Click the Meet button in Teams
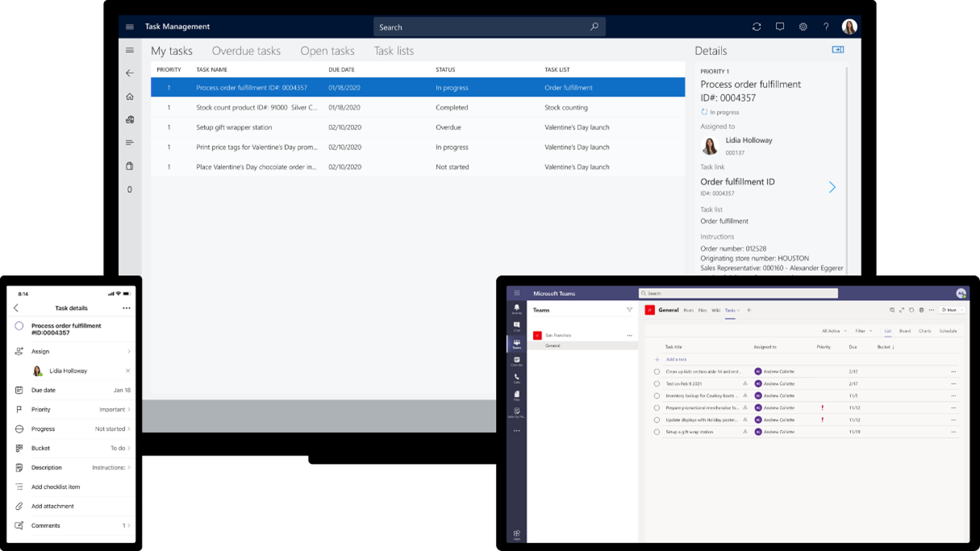 click(x=949, y=310)
